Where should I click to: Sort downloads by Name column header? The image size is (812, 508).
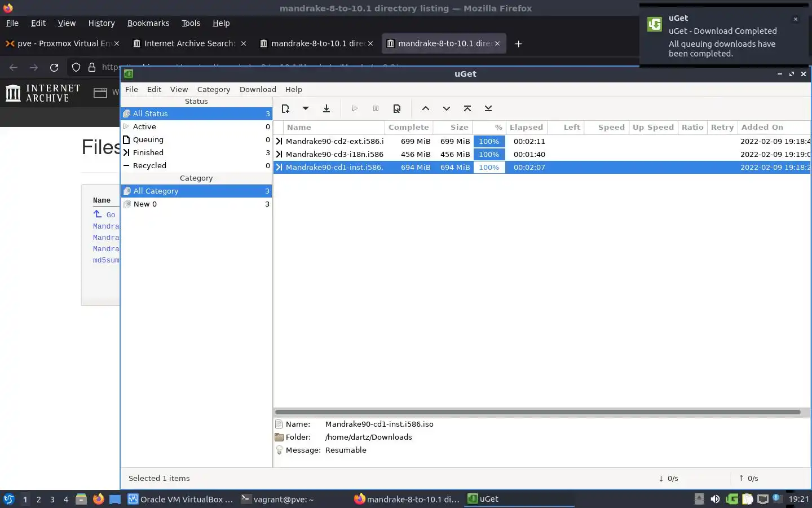tap(334, 127)
